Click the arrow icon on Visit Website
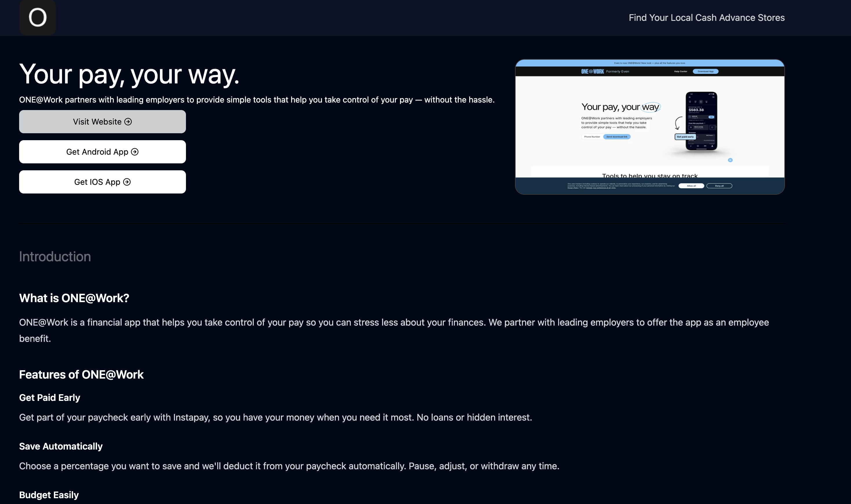 click(x=128, y=122)
